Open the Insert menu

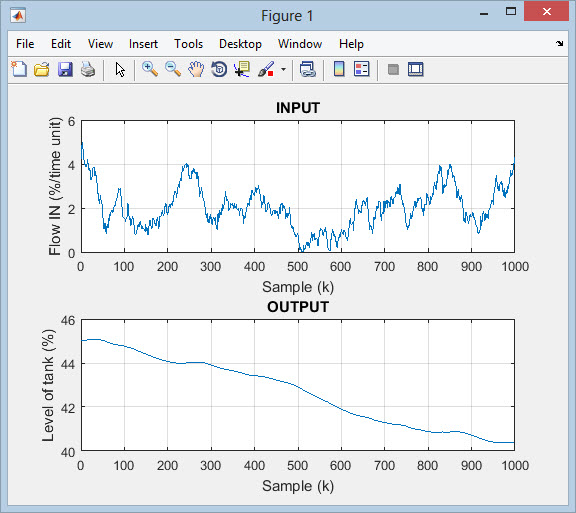coord(143,44)
